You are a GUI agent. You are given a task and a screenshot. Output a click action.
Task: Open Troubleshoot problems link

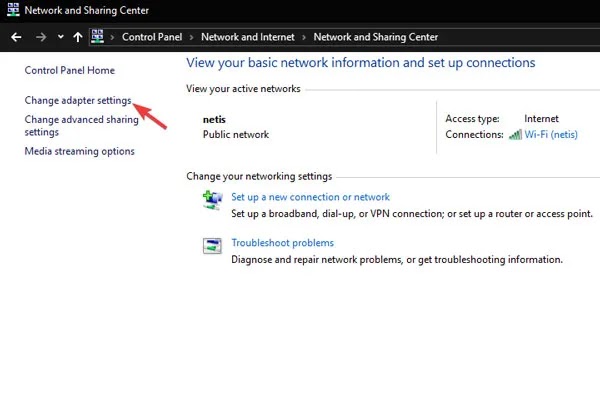point(282,243)
